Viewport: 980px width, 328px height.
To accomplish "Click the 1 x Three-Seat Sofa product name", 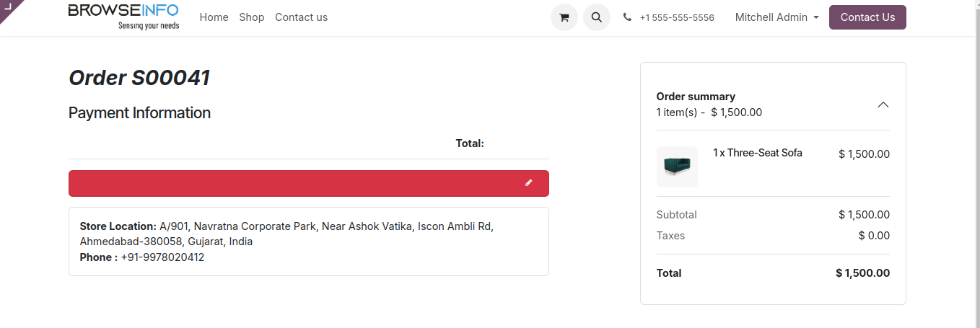I will coord(757,153).
